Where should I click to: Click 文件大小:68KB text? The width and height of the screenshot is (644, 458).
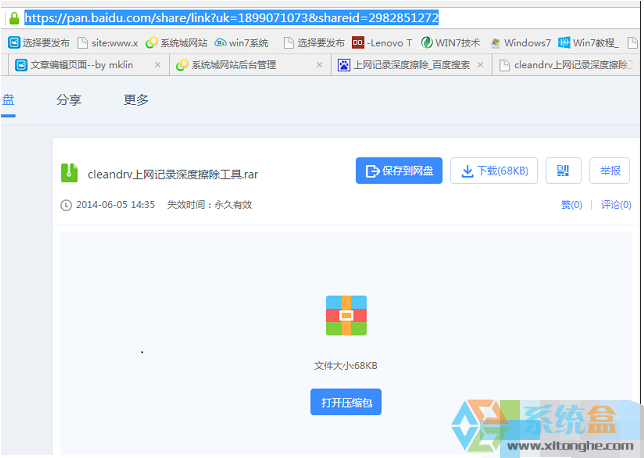pos(346,366)
